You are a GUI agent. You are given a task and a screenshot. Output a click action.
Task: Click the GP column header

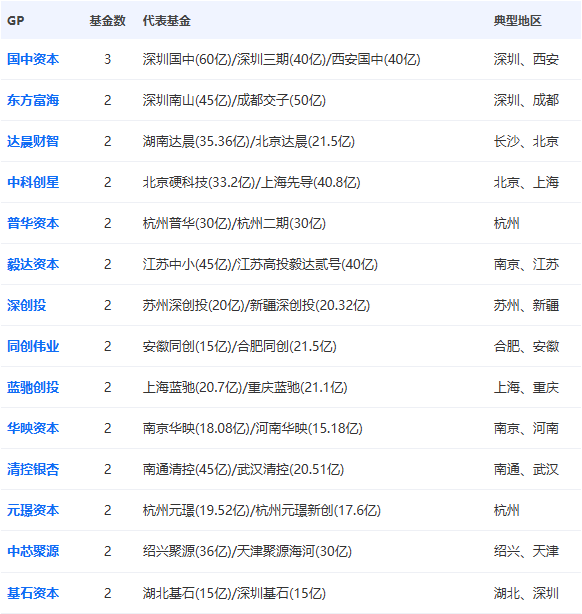16,21
